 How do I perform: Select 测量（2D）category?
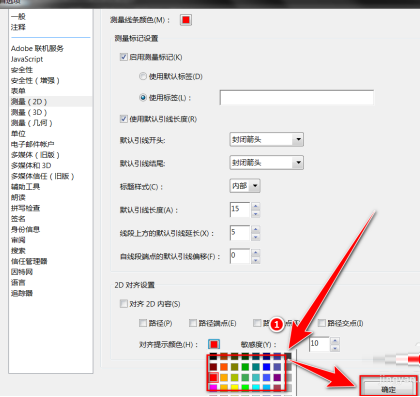coord(29,102)
